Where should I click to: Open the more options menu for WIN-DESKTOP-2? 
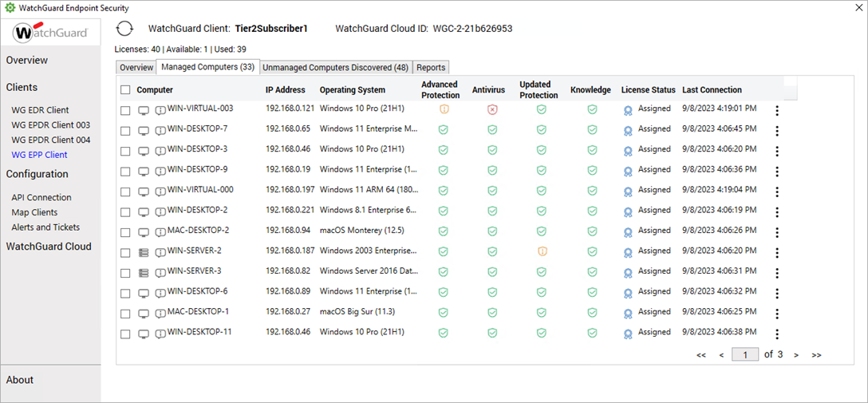coord(777,211)
